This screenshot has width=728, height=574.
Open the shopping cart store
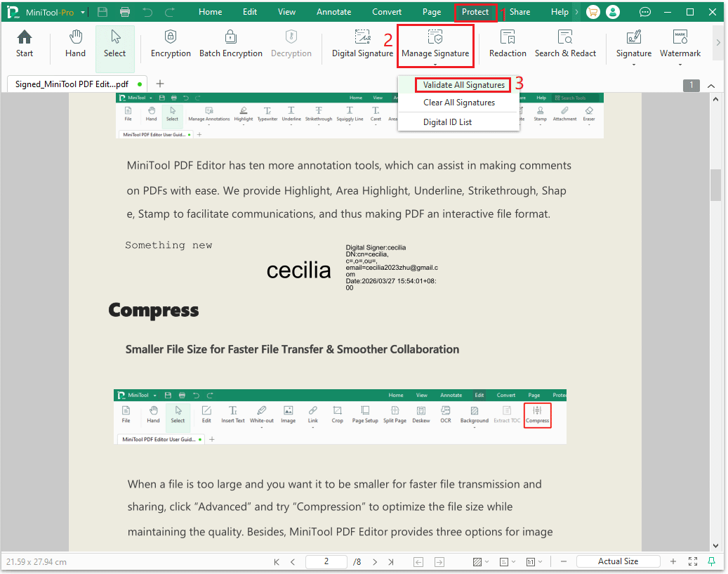[592, 12]
